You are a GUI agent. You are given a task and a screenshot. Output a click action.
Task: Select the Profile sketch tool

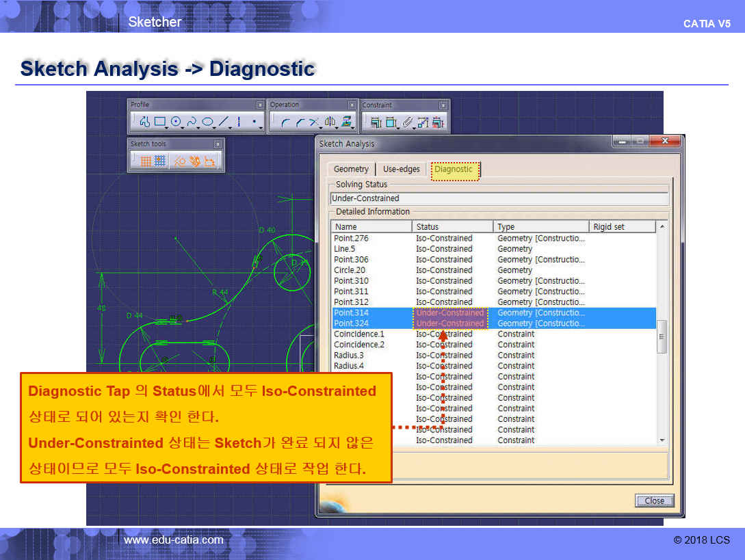tap(144, 122)
